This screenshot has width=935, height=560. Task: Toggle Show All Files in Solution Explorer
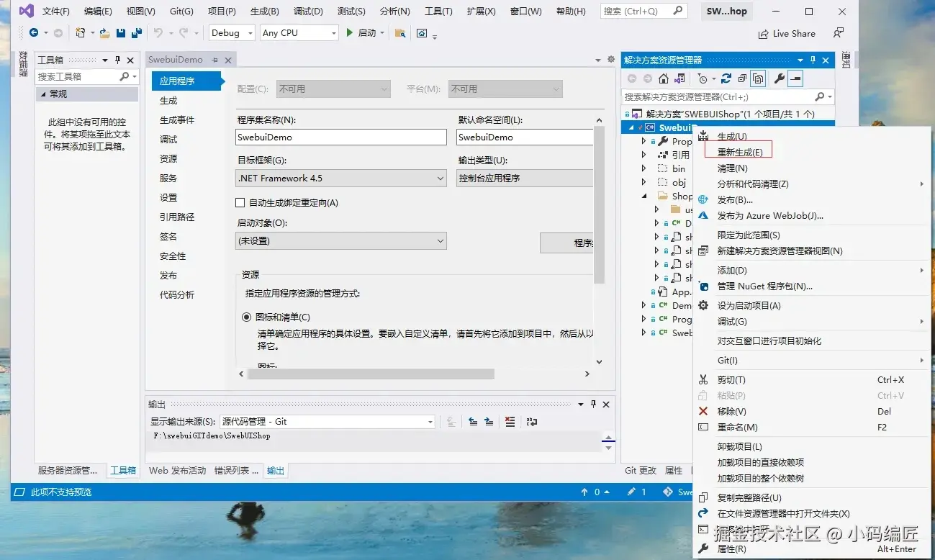[x=758, y=78]
